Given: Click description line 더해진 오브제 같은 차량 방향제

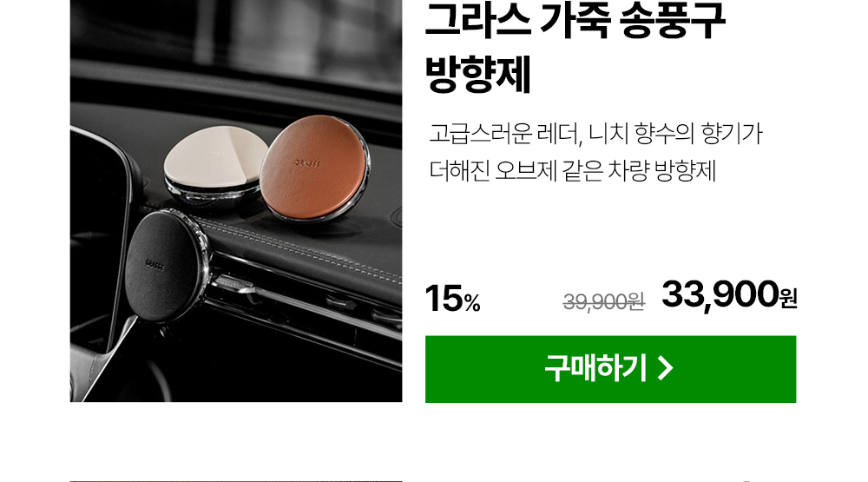Looking at the screenshot, I should 572,170.
